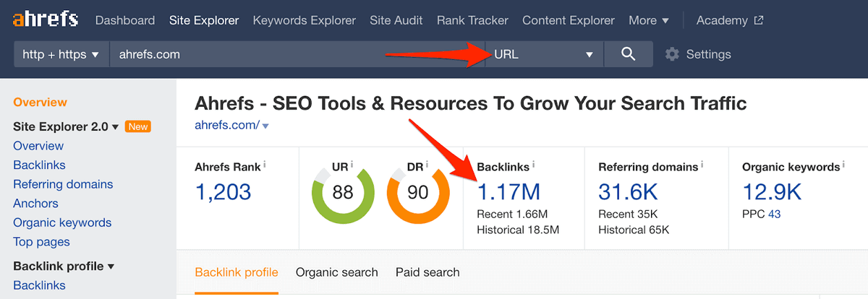
Task: Click the Academy external link icon
Action: coord(758,20)
